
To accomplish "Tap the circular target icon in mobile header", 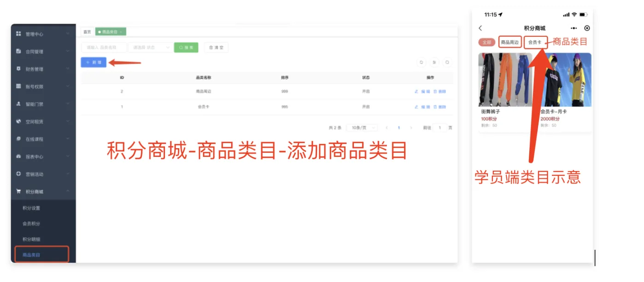I will [586, 28].
